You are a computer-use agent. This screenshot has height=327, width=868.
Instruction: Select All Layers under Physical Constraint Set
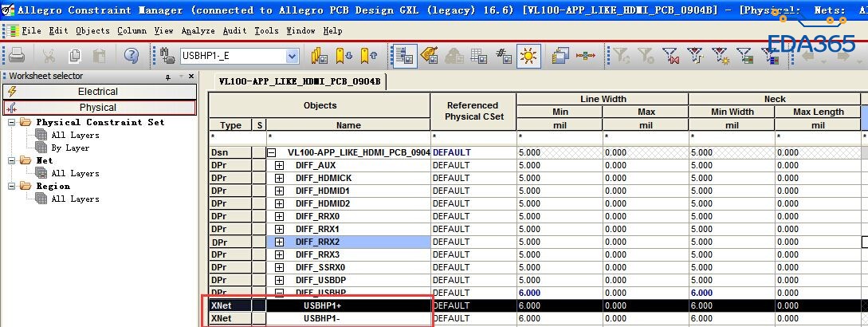coord(75,136)
